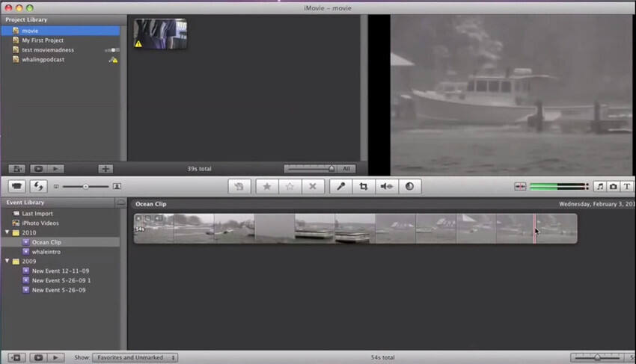Select whaleintro event in Event Library
The width and height of the screenshot is (636, 364).
pyautogui.click(x=46, y=252)
